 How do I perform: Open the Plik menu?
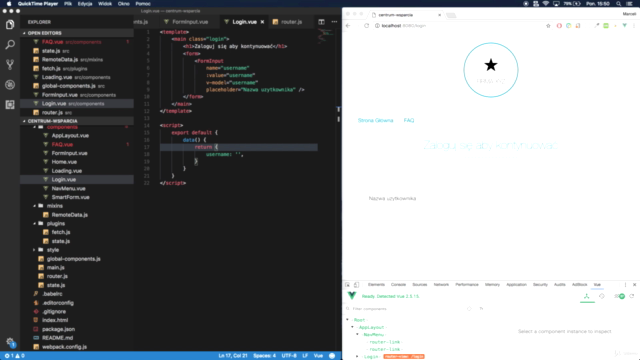[68, 4]
